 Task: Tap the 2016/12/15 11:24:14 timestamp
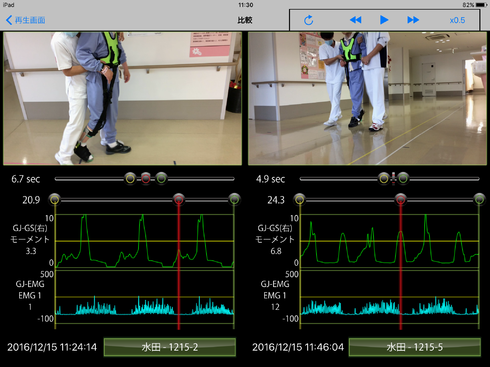click(x=52, y=347)
